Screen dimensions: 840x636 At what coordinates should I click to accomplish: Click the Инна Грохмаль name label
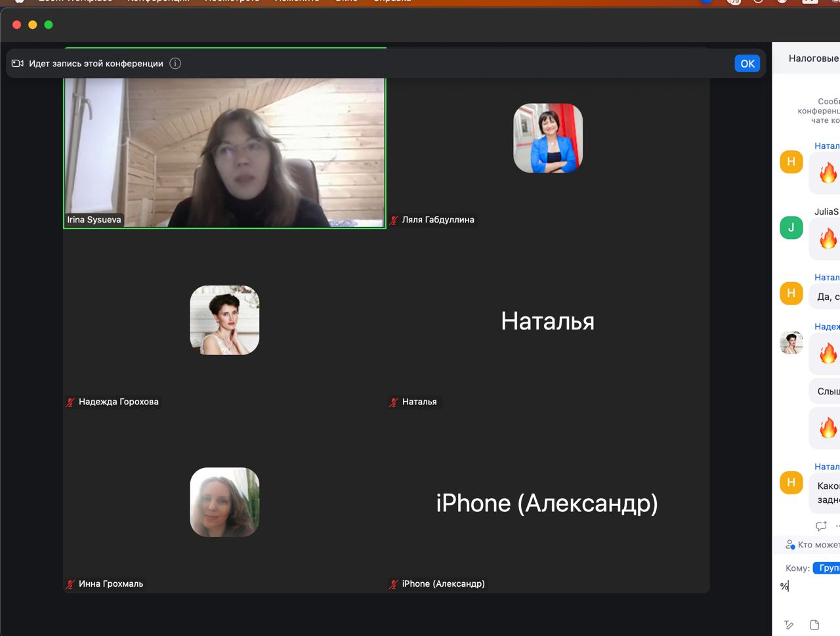click(111, 583)
